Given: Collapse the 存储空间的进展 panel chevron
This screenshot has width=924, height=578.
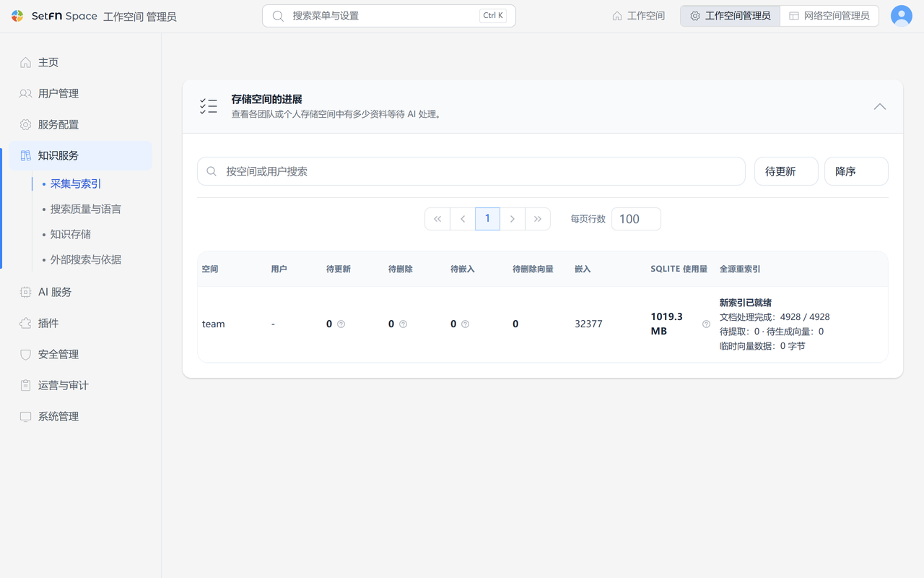Looking at the screenshot, I should coord(879,106).
